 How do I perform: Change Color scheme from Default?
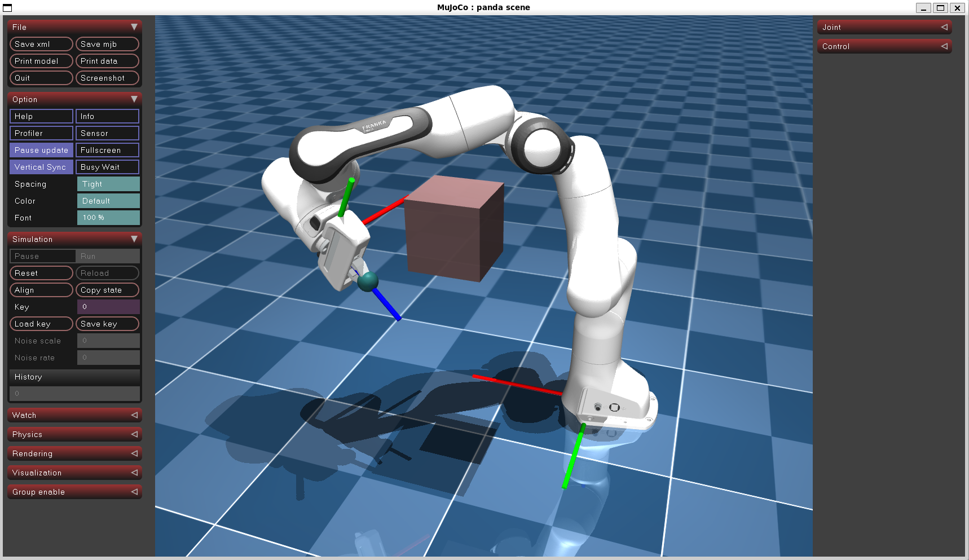(108, 201)
